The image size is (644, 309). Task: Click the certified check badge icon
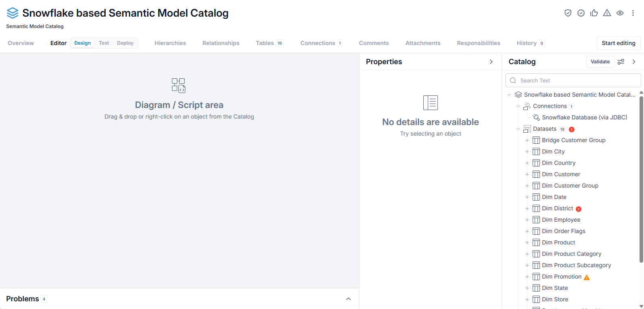(x=581, y=13)
